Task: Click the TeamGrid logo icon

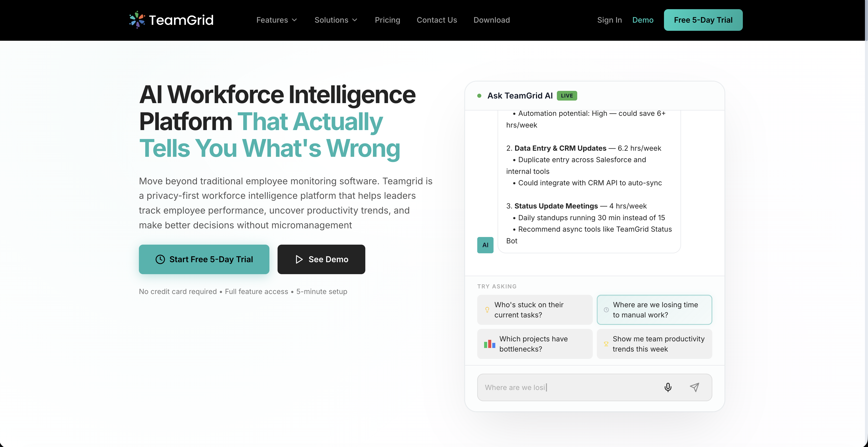Action: coord(137,20)
